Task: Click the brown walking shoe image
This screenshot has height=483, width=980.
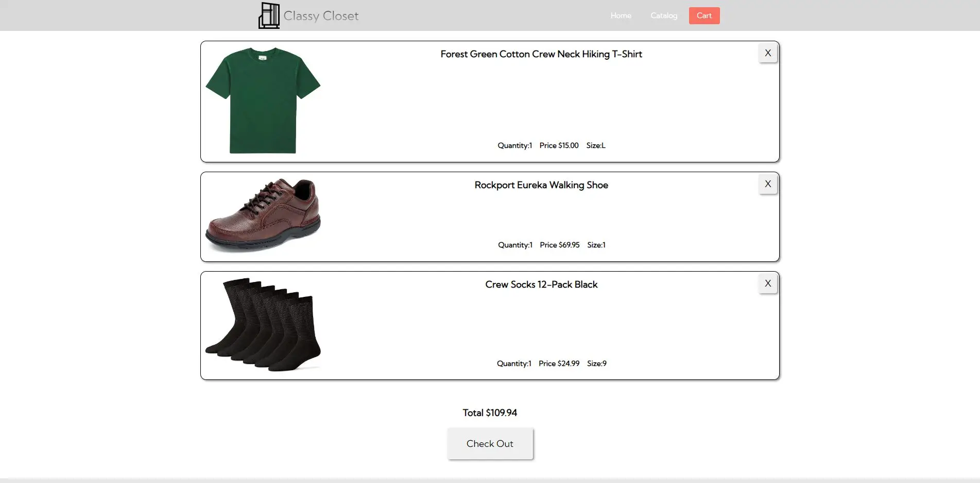Action: [263, 215]
